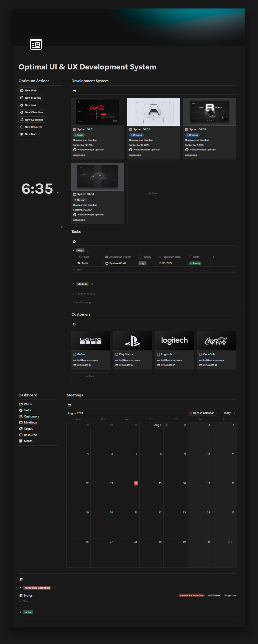Click the Associated Project column header
The image size is (258, 644).
coord(118,257)
